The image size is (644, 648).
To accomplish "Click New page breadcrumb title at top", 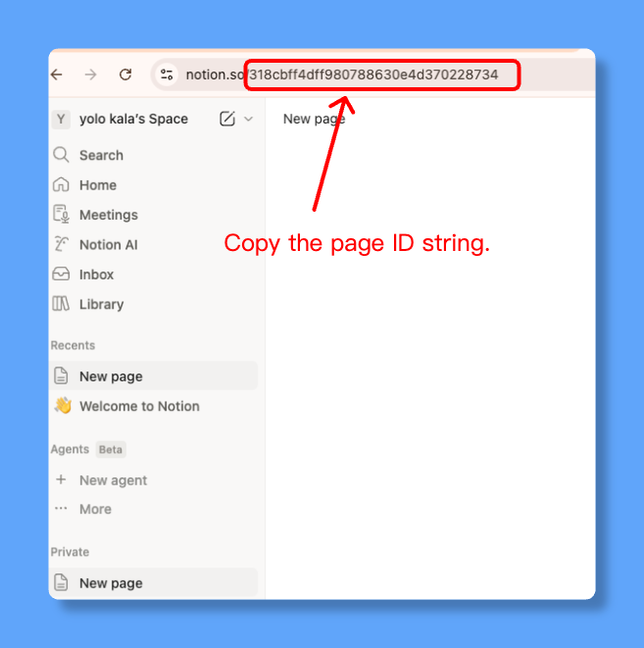I will [x=314, y=119].
